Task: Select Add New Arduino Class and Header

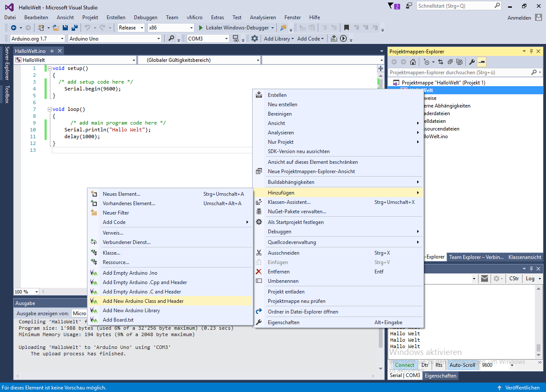Action: (x=143, y=301)
